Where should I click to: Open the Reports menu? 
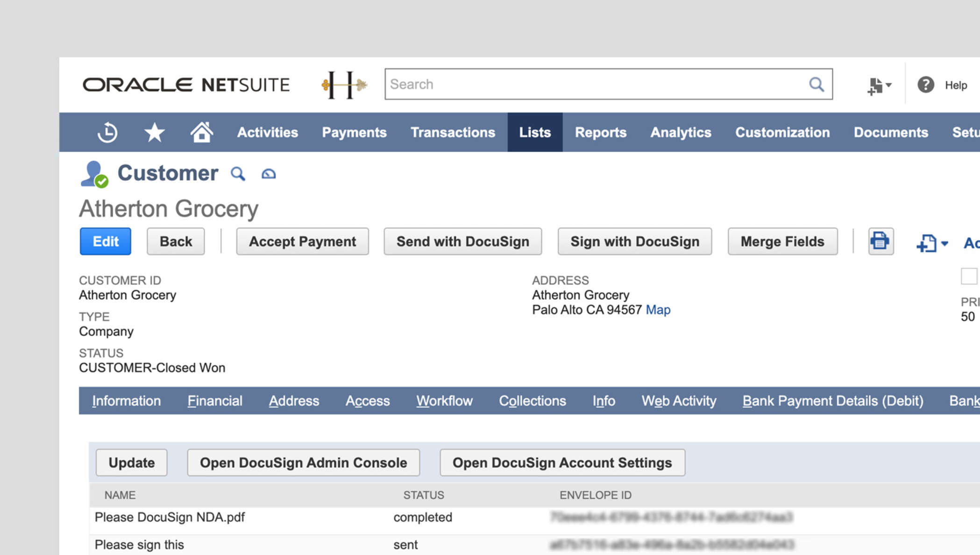(x=600, y=132)
